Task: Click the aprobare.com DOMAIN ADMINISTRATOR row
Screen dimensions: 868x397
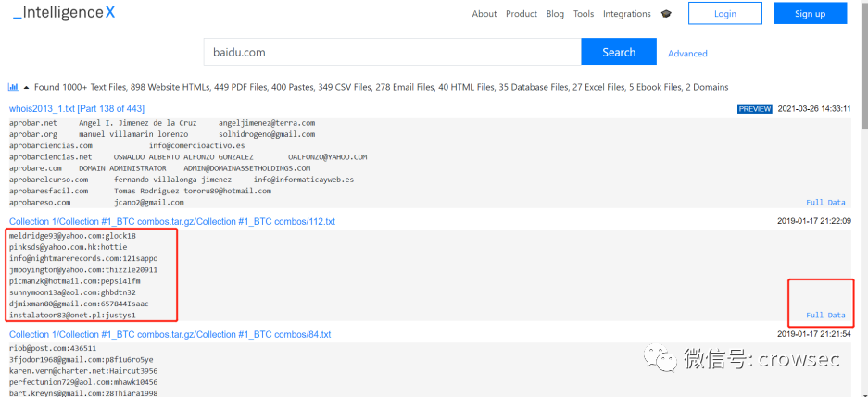Action: click(x=160, y=168)
